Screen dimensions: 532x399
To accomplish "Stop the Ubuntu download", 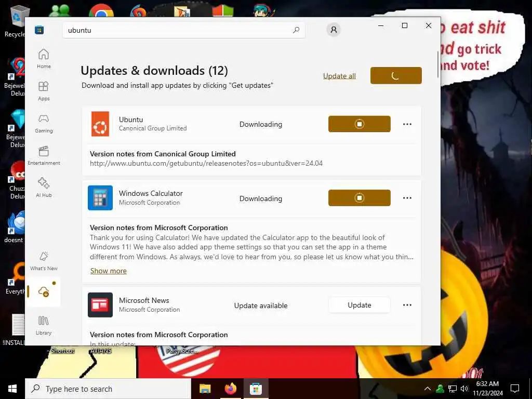I will [x=360, y=124].
